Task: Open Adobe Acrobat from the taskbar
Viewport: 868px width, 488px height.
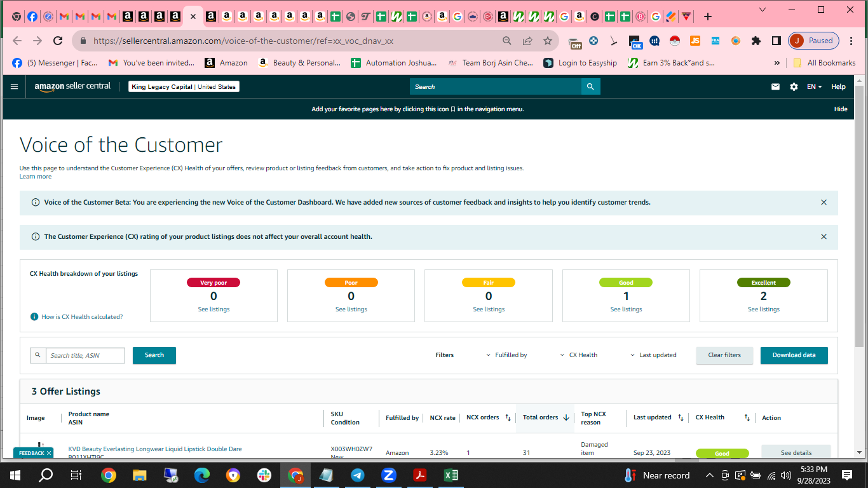Action: pos(420,475)
